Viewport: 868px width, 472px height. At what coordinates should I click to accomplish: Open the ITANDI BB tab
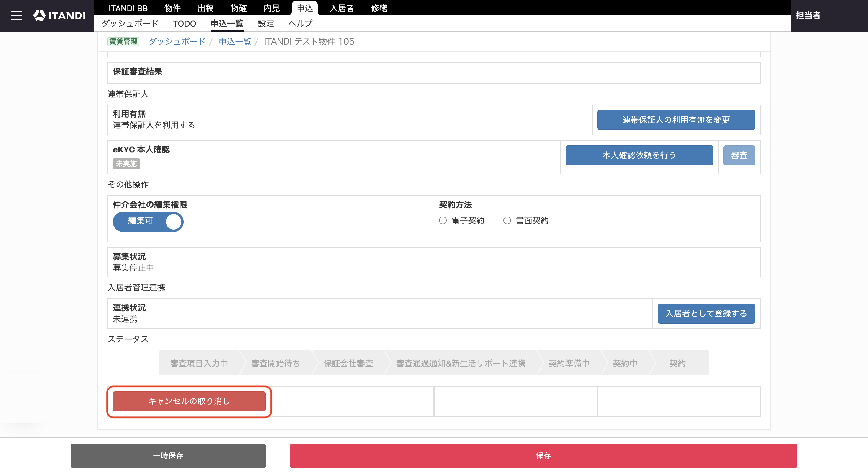click(128, 8)
